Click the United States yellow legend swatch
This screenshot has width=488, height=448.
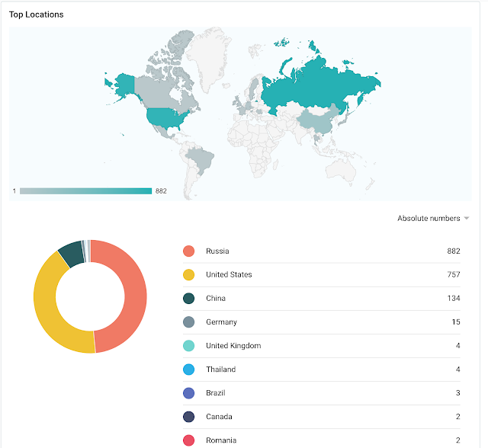pyautogui.click(x=188, y=274)
